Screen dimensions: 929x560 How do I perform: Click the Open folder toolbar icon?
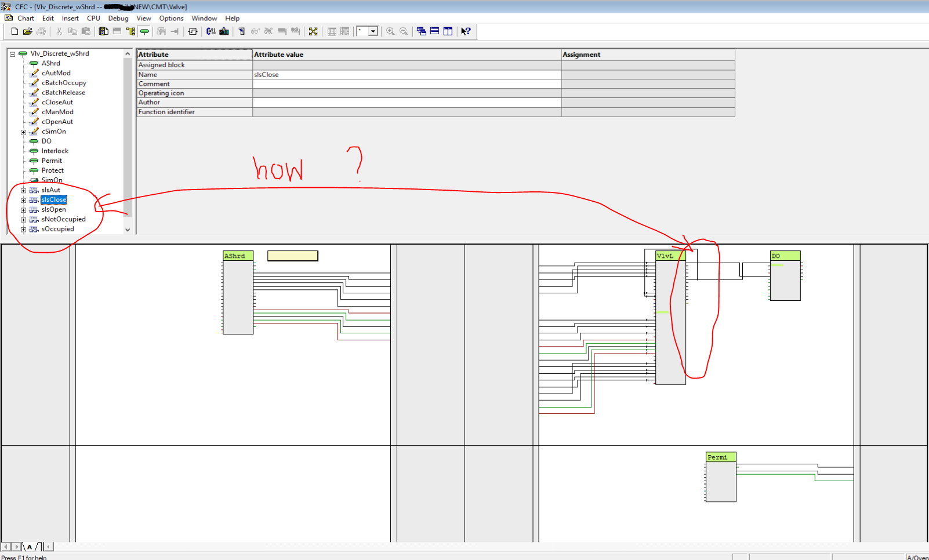[27, 31]
